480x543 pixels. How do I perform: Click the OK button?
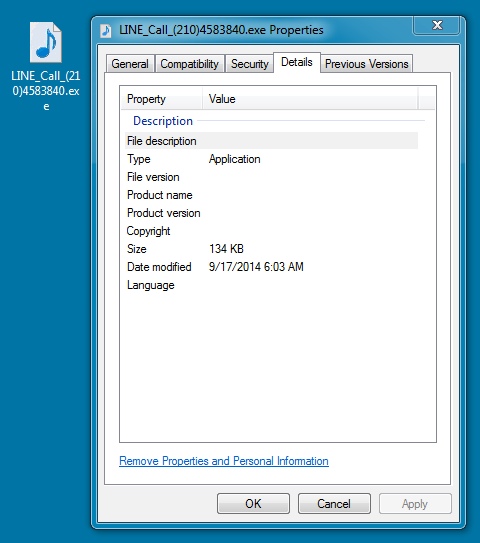(x=253, y=504)
